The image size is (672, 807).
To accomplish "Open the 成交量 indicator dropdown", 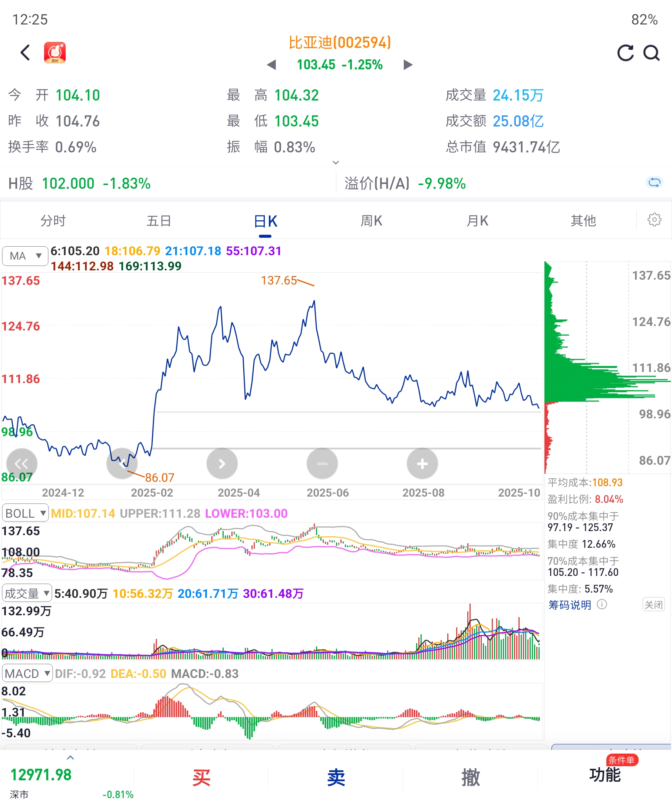I will [x=27, y=593].
